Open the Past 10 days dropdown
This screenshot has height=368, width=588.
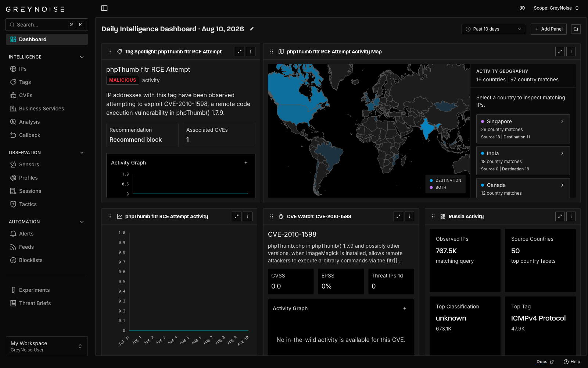coord(494,29)
